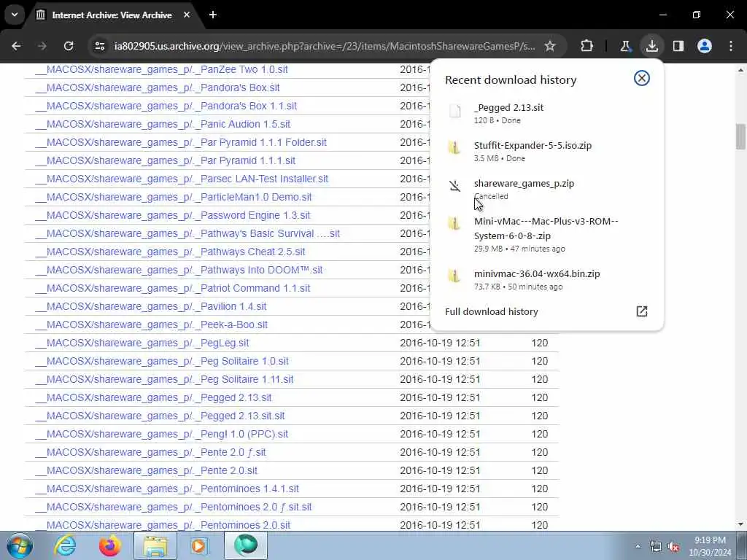The width and height of the screenshot is (747, 560).
Task: Click the muted volume tray icon
Action: coord(673,547)
